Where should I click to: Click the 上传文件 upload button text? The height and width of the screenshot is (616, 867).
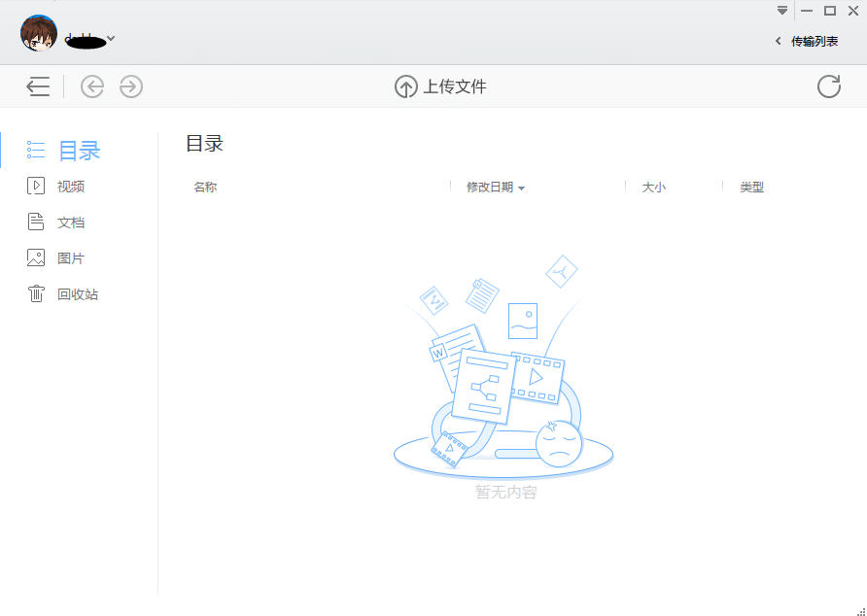point(454,86)
